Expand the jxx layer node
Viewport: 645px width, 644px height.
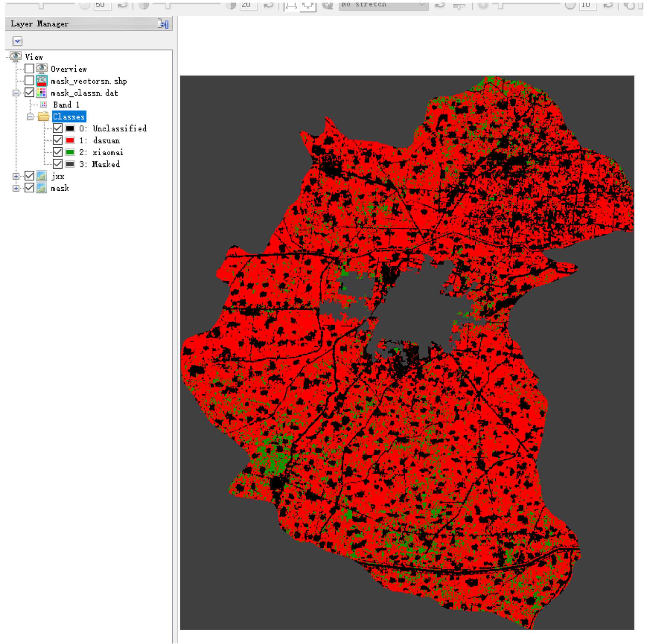pos(16,176)
